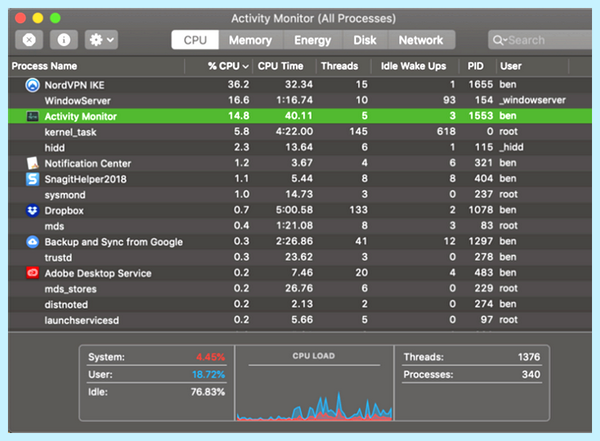600x441 pixels.
Task: Select the mds_stores process row
Action: pos(300,289)
